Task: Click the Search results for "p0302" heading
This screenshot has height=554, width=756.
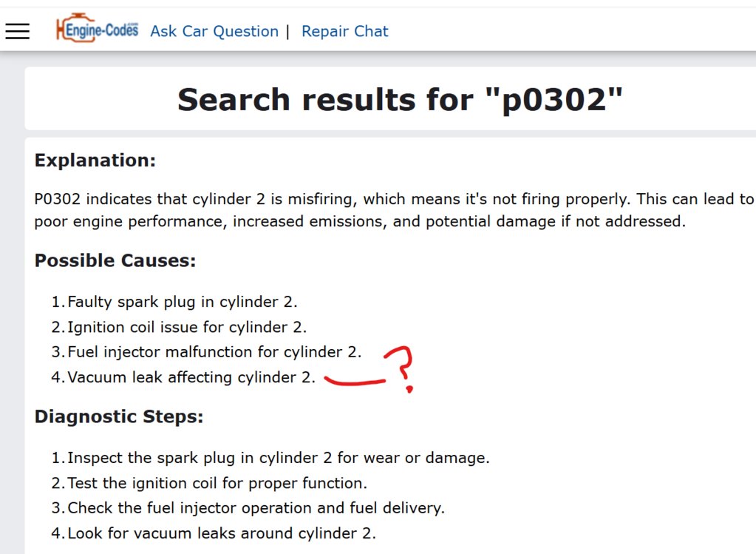Action: 400,100
